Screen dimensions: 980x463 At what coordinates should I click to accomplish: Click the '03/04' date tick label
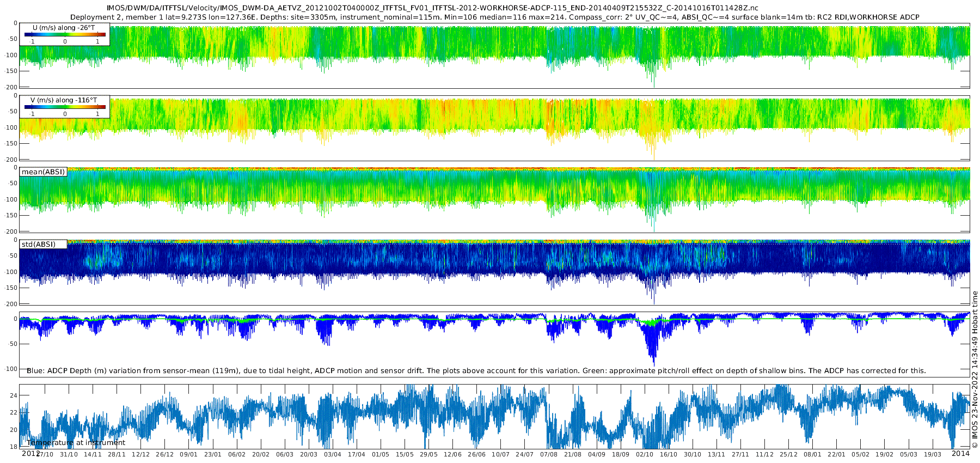coord(332,454)
